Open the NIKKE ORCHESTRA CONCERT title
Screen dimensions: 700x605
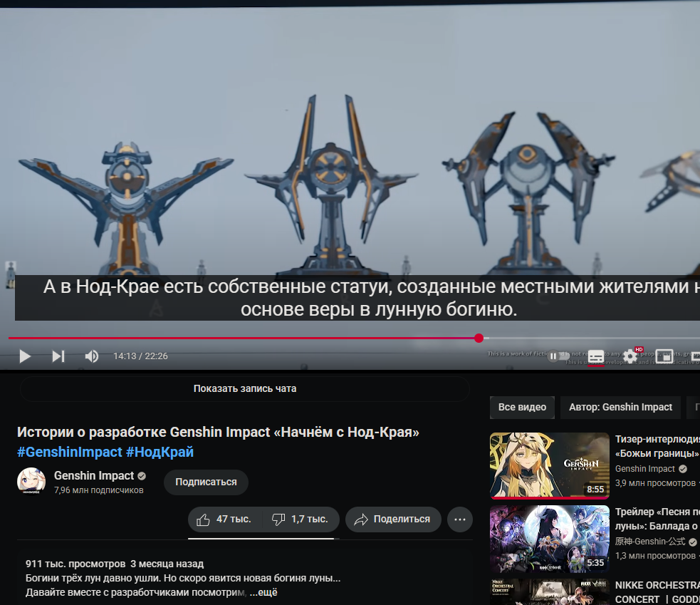657,592
